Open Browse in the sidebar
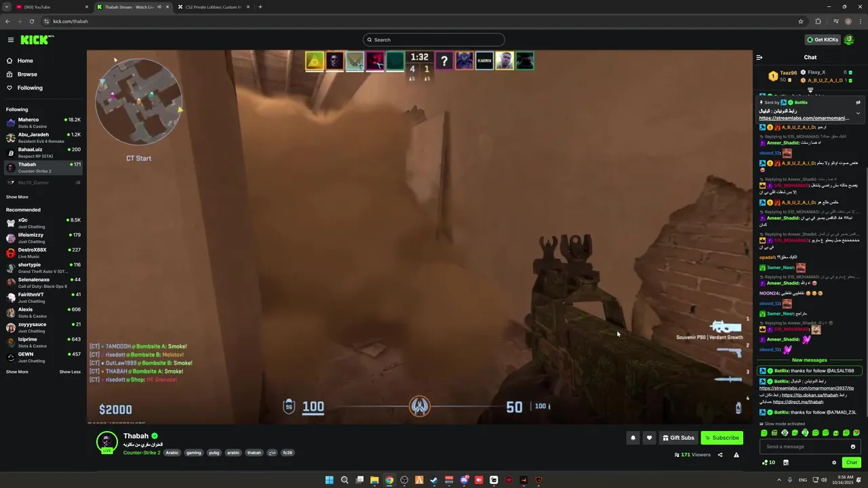The height and width of the screenshot is (488, 868). tap(27, 74)
